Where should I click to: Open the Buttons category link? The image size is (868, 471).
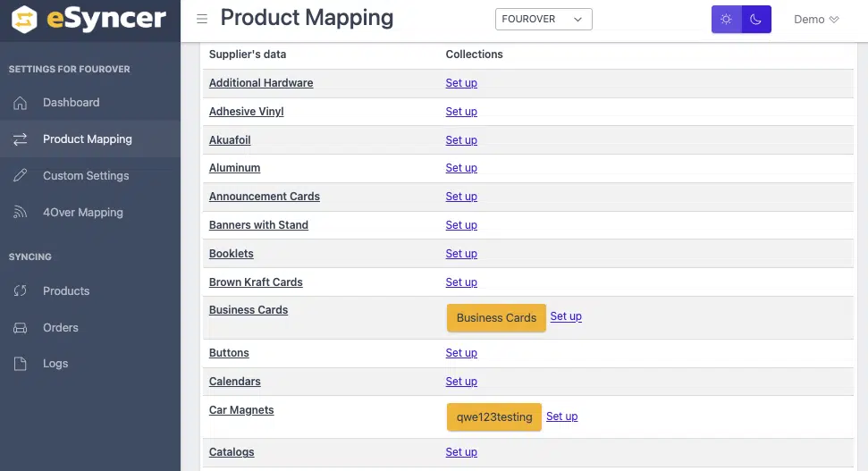tap(229, 353)
